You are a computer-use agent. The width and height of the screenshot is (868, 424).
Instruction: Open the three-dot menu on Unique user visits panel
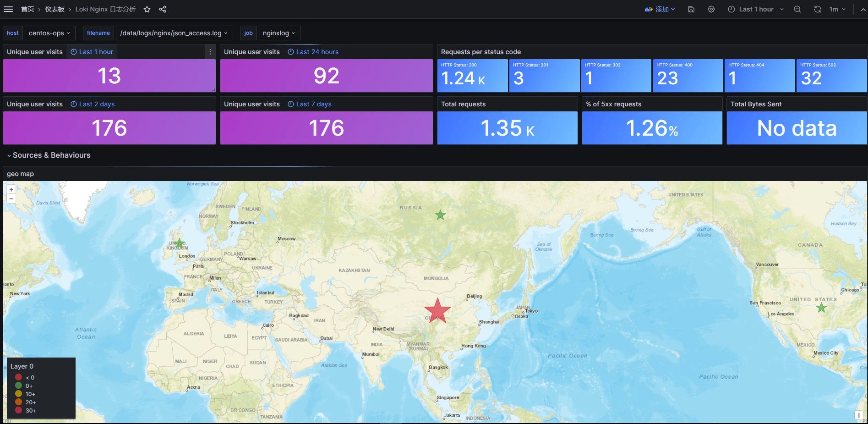(x=210, y=52)
